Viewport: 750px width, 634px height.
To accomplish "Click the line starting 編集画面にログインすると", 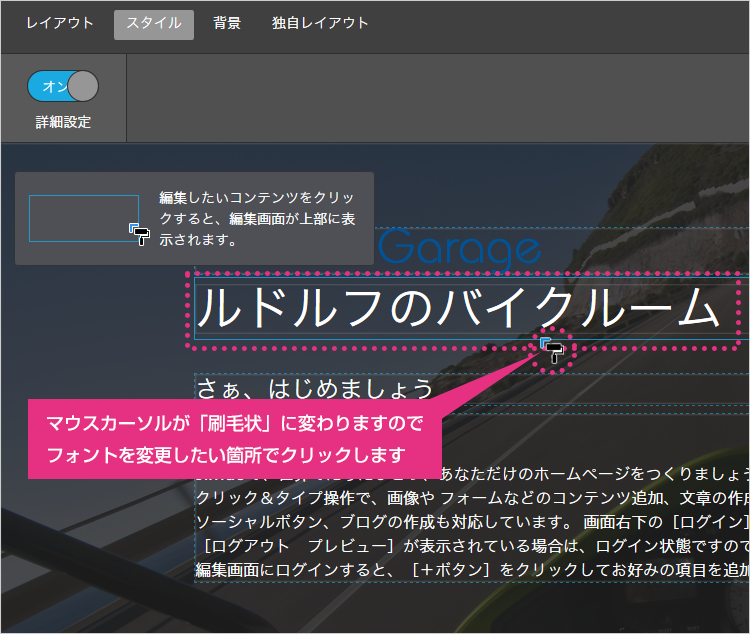I will (473, 569).
